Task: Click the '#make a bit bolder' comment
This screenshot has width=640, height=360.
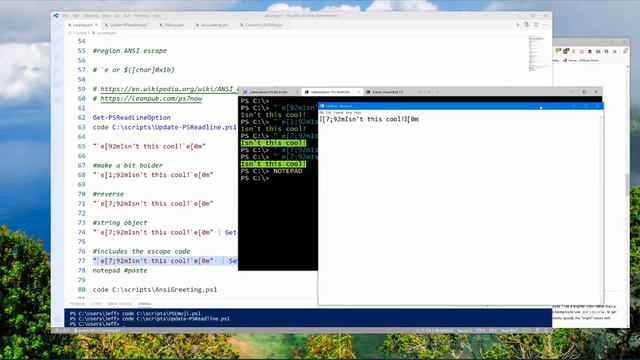Action: tap(128, 165)
